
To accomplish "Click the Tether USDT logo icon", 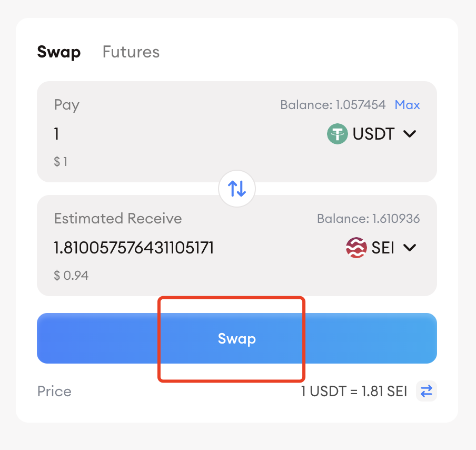I will pyautogui.click(x=338, y=134).
